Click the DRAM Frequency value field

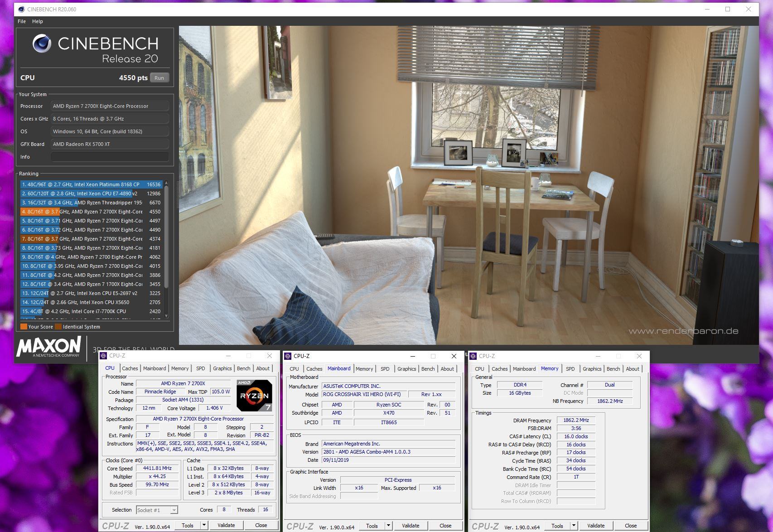576,420
